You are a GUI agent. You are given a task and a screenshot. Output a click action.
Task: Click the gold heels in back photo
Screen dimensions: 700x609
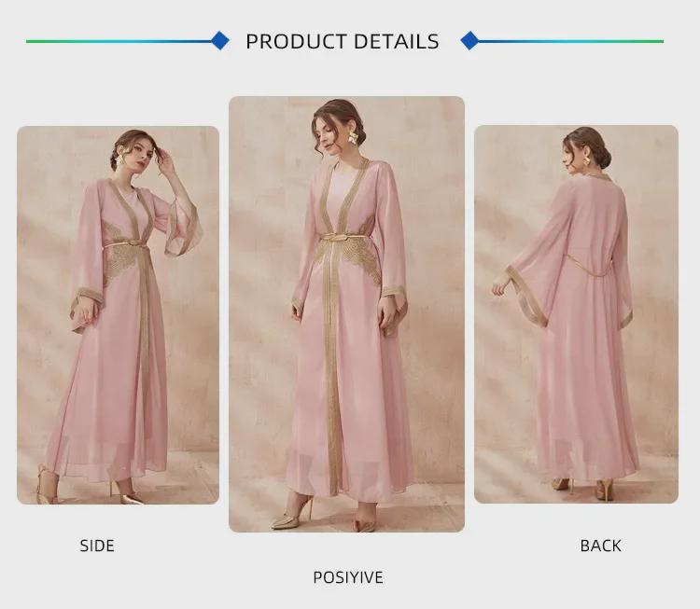585,489
